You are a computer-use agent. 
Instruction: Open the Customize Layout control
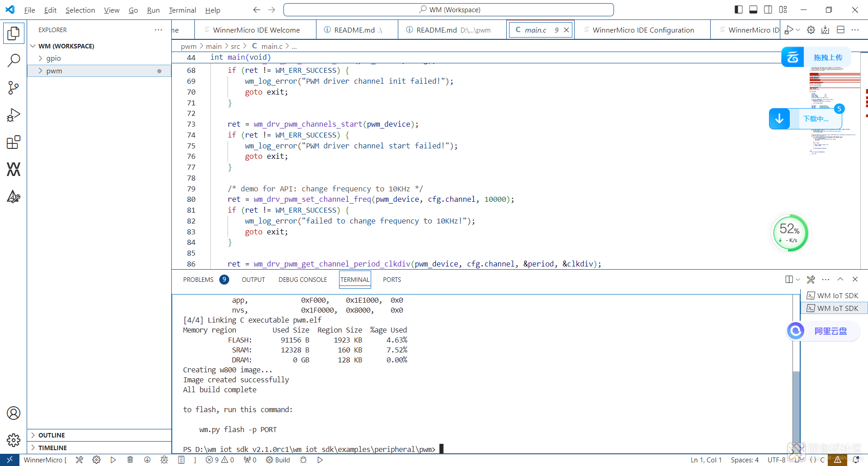(783, 10)
